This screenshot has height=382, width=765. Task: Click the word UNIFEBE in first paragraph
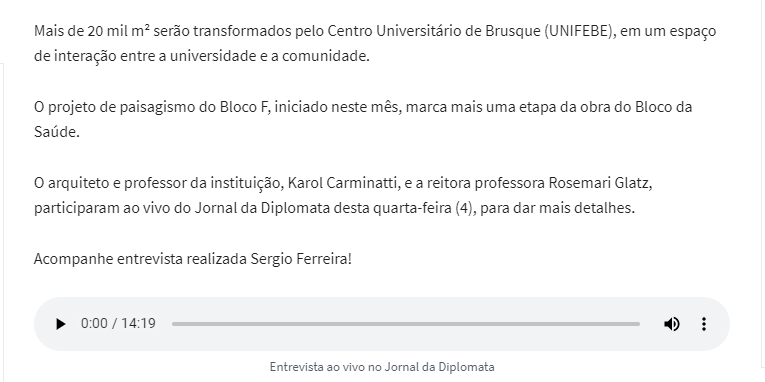tap(579, 31)
